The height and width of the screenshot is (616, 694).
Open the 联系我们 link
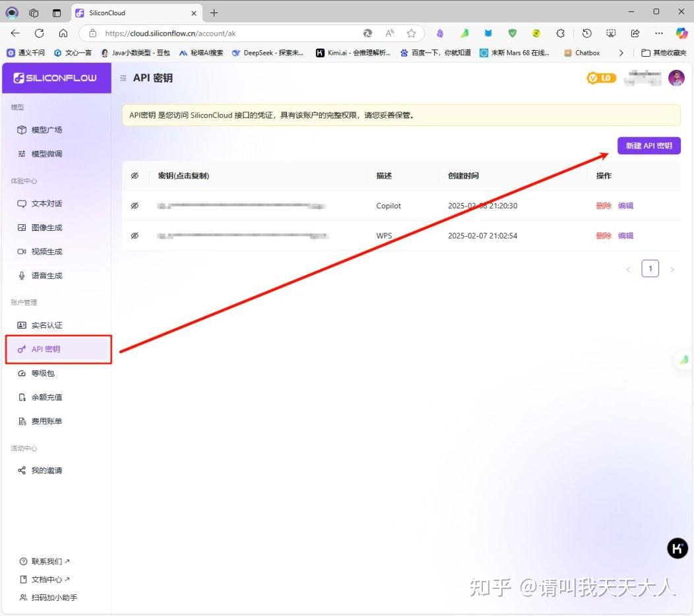pyautogui.click(x=45, y=561)
